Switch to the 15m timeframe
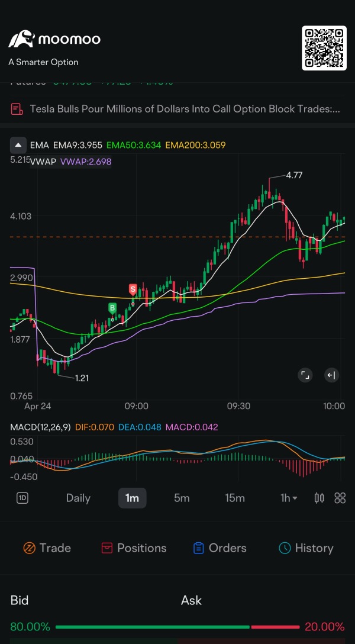This screenshot has height=644, width=355. pyautogui.click(x=235, y=498)
